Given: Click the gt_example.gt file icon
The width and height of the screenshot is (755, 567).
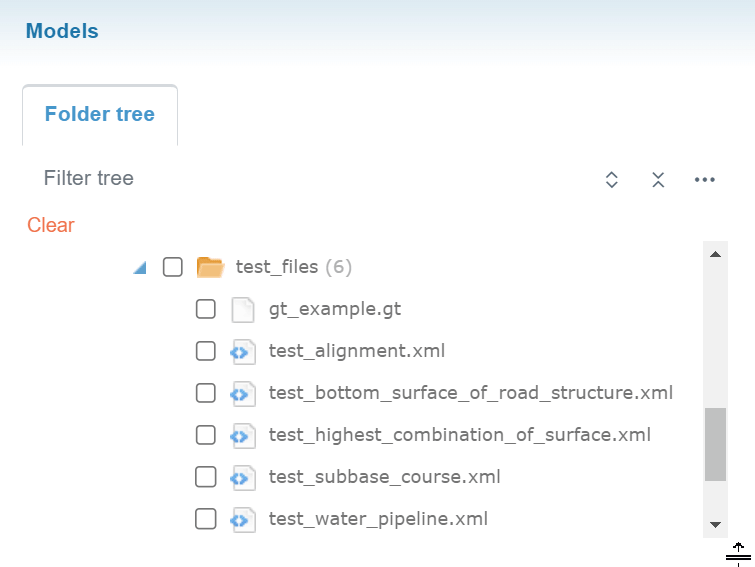Looking at the screenshot, I should [242, 310].
